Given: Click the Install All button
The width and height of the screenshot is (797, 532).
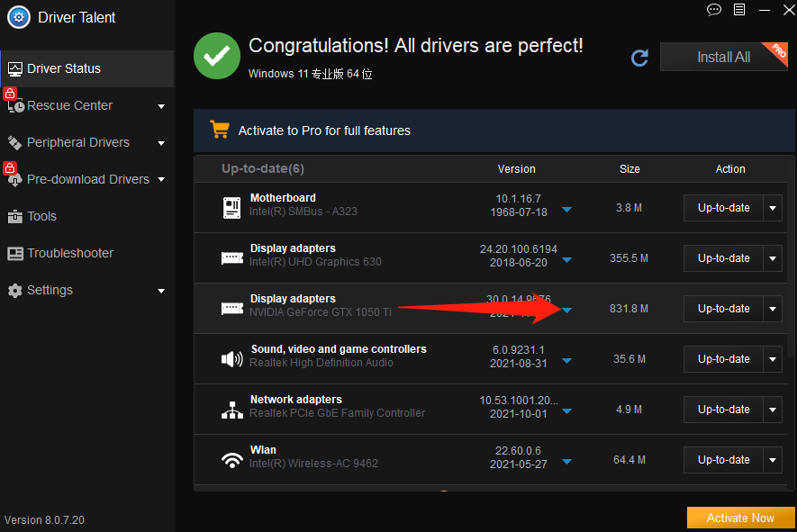Looking at the screenshot, I should (x=724, y=57).
